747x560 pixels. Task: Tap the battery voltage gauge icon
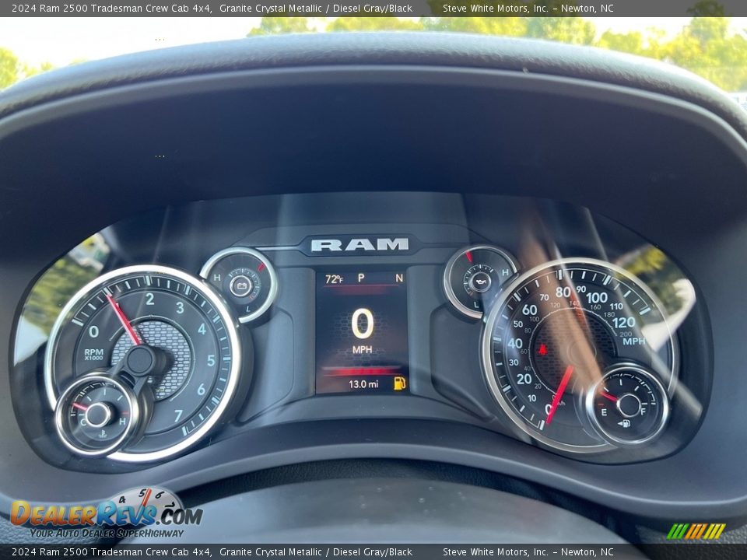point(240,285)
